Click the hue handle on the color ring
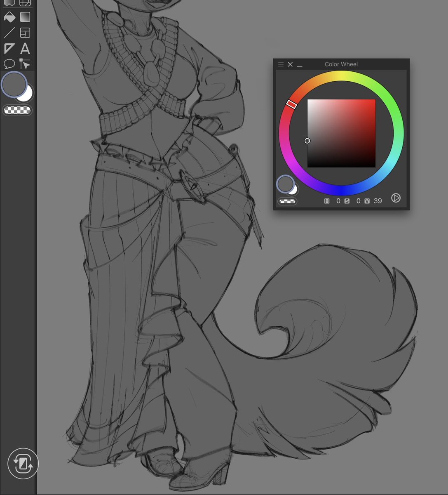Image resolution: width=448 pixels, height=495 pixels. (x=291, y=104)
